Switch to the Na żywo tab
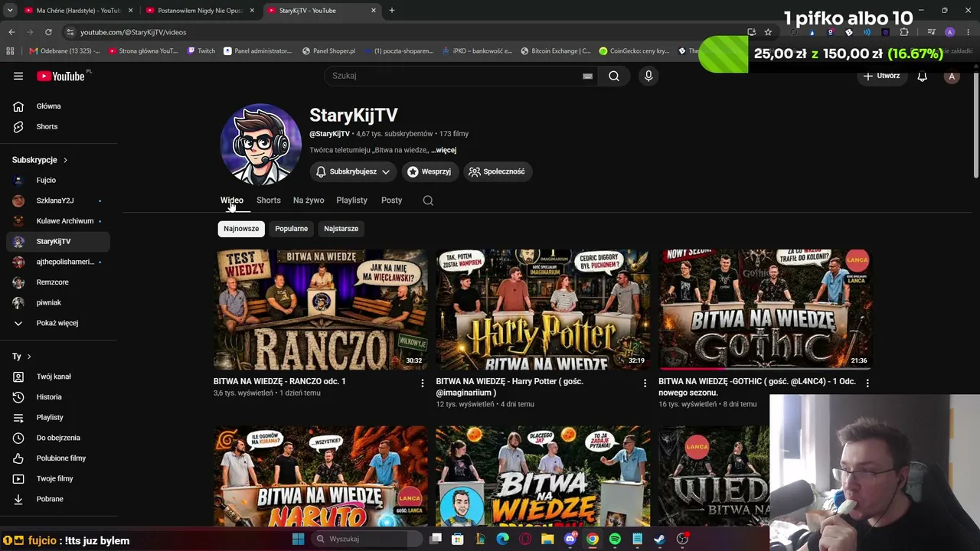This screenshot has width=980, height=551. coord(309,201)
